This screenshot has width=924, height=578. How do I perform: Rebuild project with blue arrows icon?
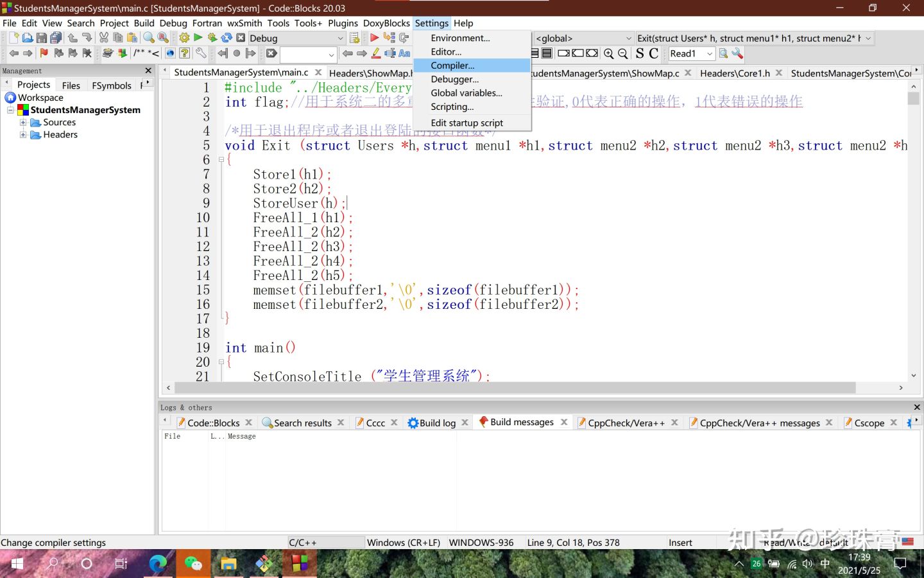(227, 38)
